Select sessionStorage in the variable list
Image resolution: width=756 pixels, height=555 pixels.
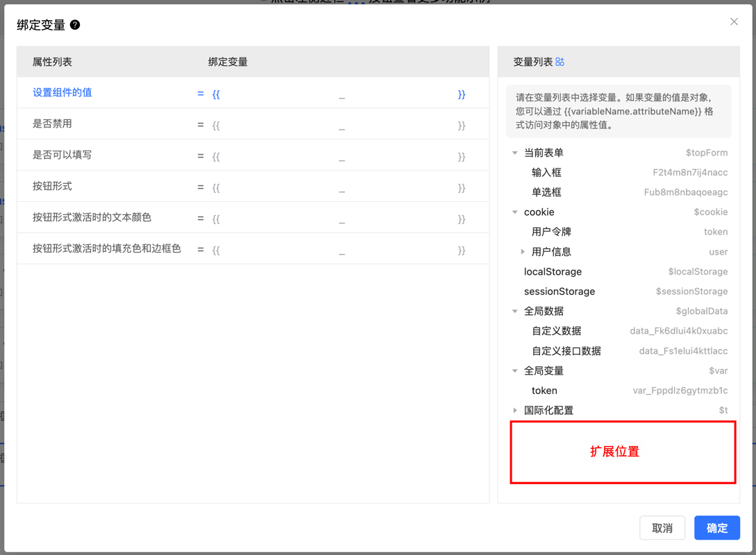(x=559, y=291)
